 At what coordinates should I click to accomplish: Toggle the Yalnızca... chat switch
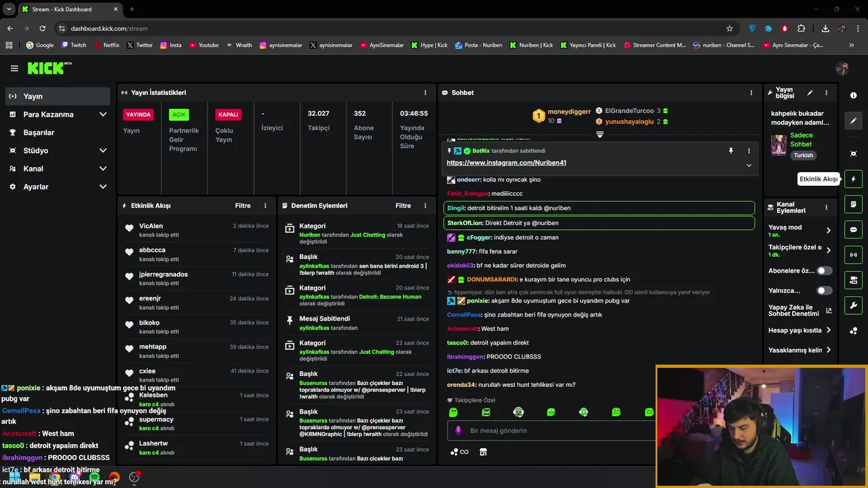(x=824, y=291)
